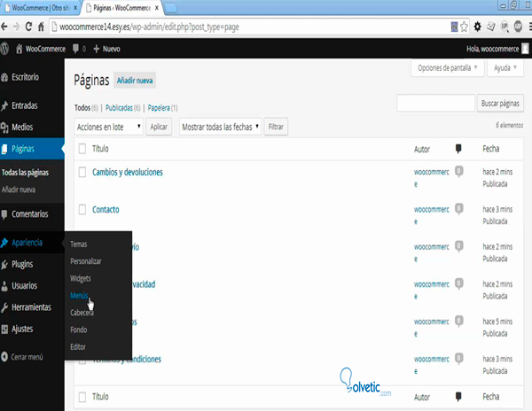Select Menús in Apariencia submenu
This screenshot has width=532, height=411.
coord(79,296)
